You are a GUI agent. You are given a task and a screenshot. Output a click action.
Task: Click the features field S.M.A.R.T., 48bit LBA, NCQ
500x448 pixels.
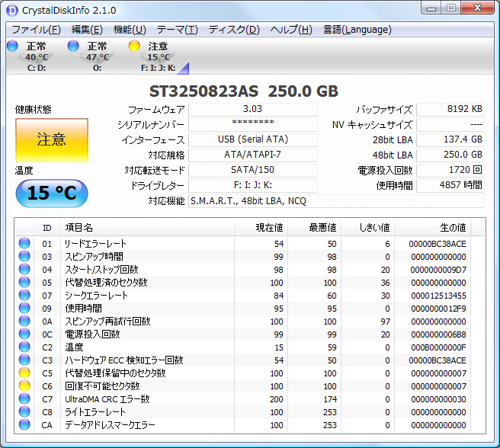pyautogui.click(x=336, y=201)
